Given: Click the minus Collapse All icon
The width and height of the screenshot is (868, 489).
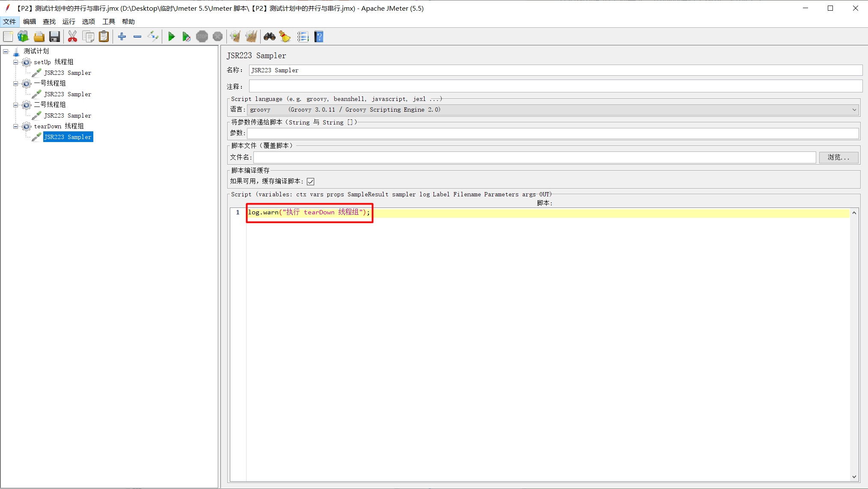Looking at the screenshot, I should click(137, 37).
